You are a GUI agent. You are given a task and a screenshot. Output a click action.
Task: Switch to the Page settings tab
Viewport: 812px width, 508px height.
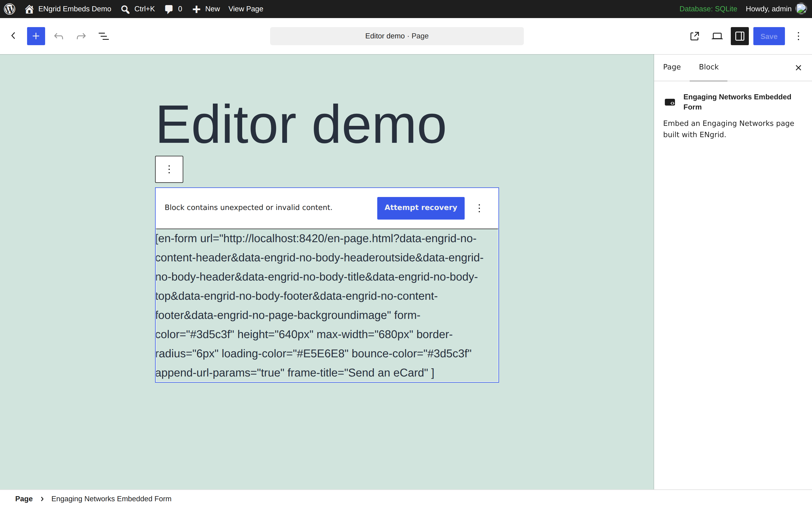(x=672, y=67)
